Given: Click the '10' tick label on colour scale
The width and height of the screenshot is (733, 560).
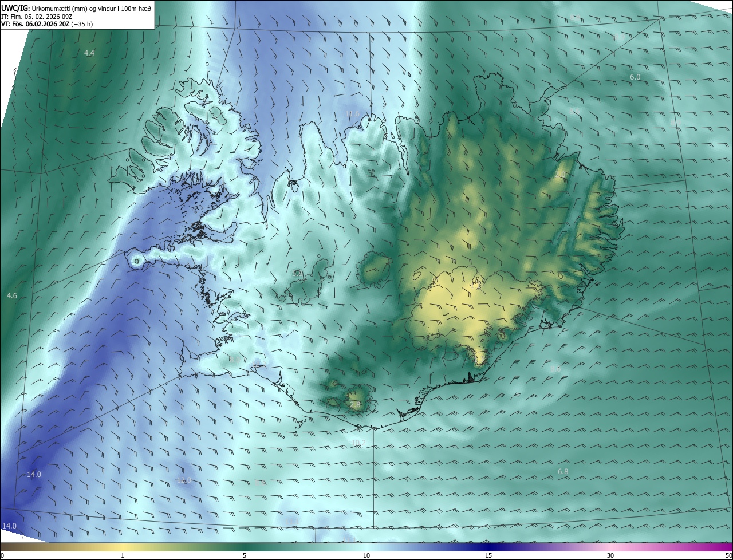Looking at the screenshot, I should (366, 555).
